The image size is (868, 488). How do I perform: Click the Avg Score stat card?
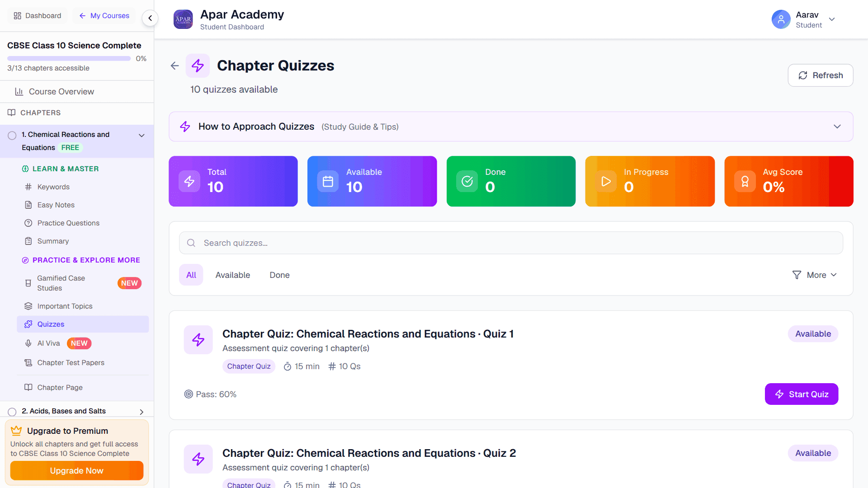coord(789,181)
